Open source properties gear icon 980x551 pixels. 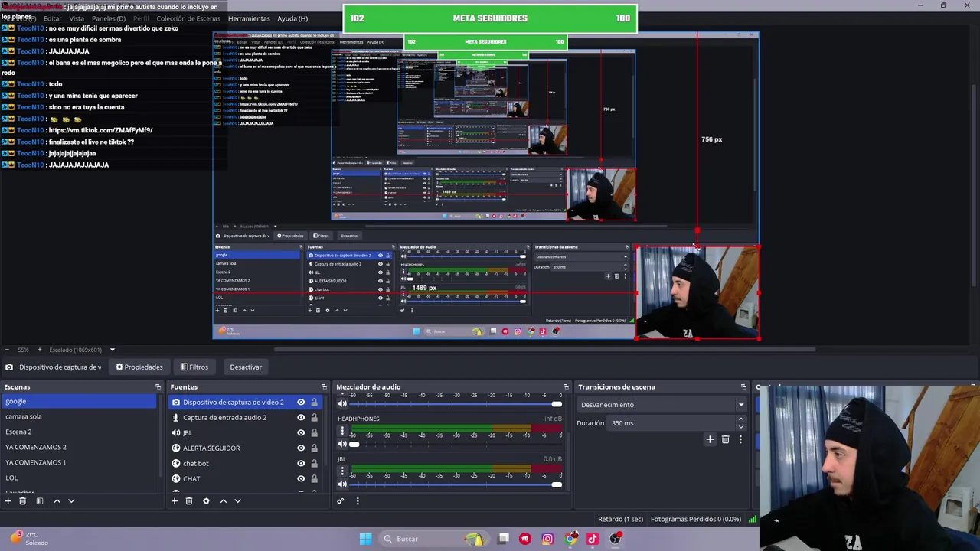click(x=206, y=500)
